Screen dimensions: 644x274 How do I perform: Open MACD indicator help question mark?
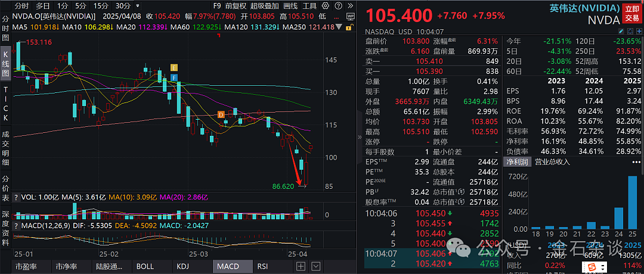pos(16,226)
